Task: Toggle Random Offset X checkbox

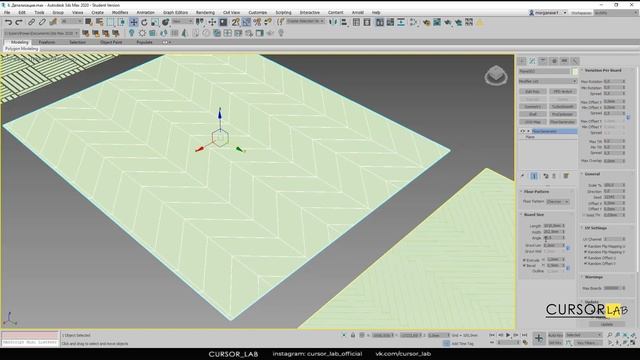Action: 585,258
